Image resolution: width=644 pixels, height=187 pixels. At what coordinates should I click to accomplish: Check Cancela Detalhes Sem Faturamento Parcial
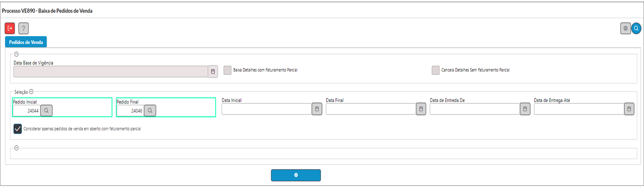pos(435,70)
